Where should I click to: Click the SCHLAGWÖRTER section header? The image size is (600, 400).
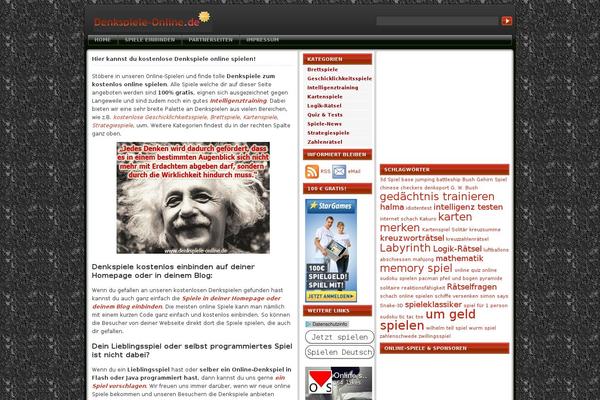pyautogui.click(x=444, y=169)
